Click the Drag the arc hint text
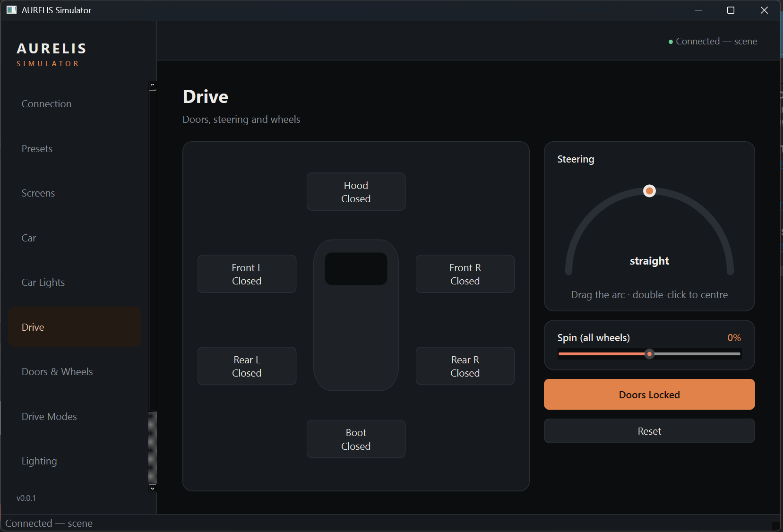Viewport: 783px width, 532px height. [649, 295]
